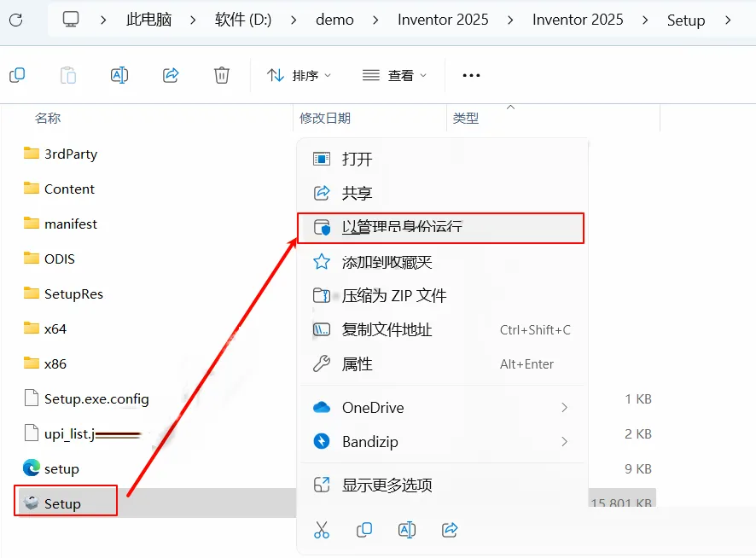The image size is (756, 558).
Task: Refresh the current folder view
Action: pos(16,20)
